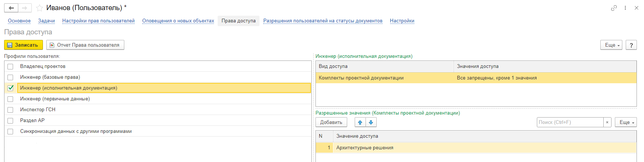
Task: Open the three-dot vertical menu
Action: click(625, 8)
